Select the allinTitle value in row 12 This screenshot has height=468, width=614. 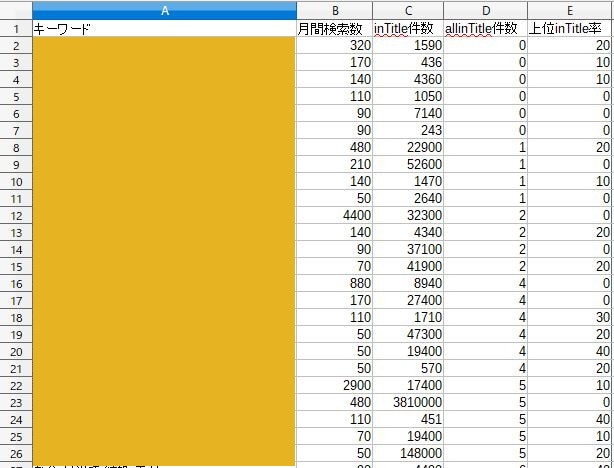click(486, 215)
